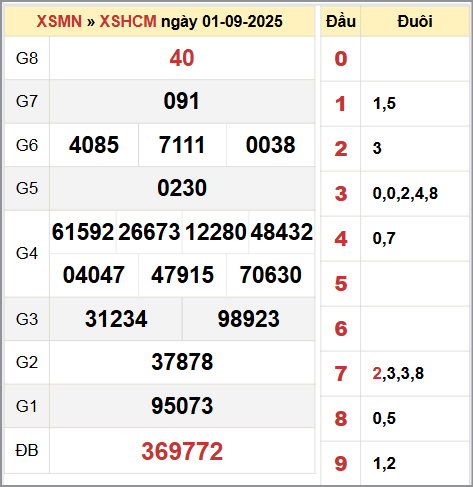Click G5 number 0230
The height and width of the screenshot is (487, 473).
pyautogui.click(x=182, y=188)
